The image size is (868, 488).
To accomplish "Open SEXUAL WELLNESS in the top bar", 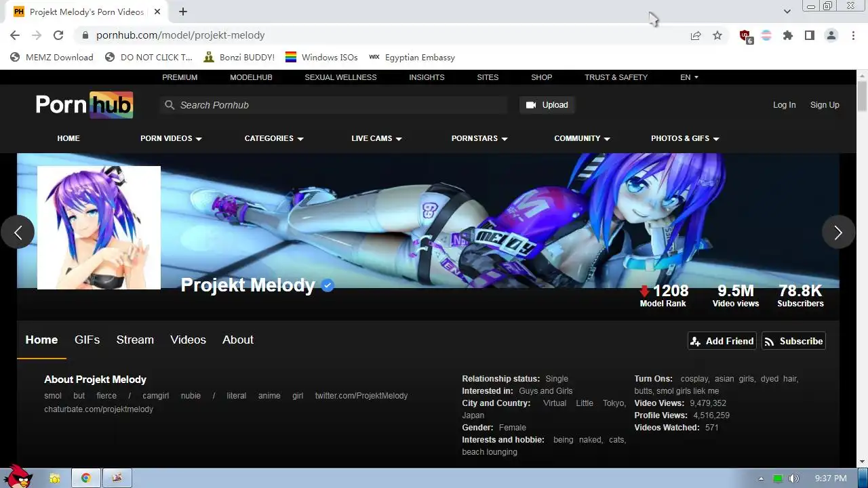I will pyautogui.click(x=340, y=77).
